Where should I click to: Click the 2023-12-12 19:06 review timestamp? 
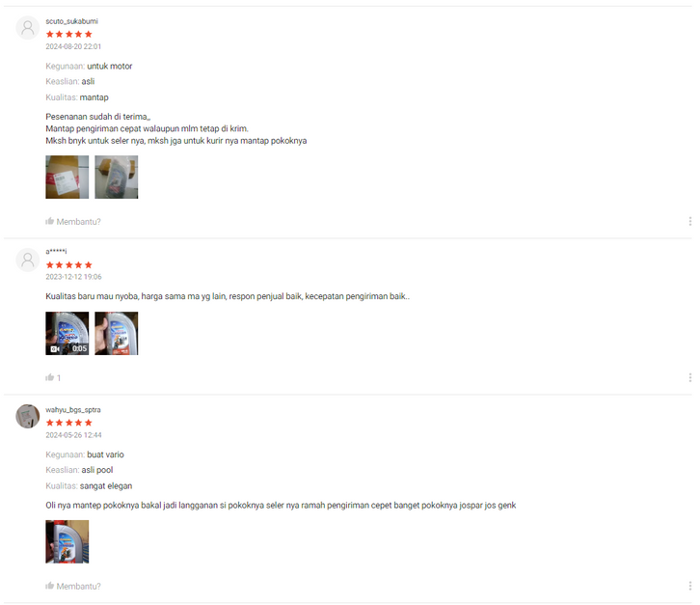[x=73, y=277]
